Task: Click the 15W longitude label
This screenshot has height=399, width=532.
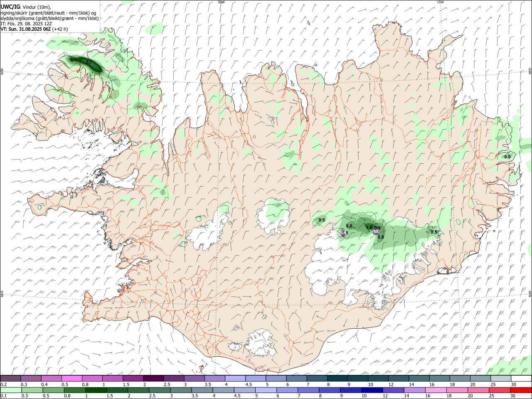Action: (440, 2)
